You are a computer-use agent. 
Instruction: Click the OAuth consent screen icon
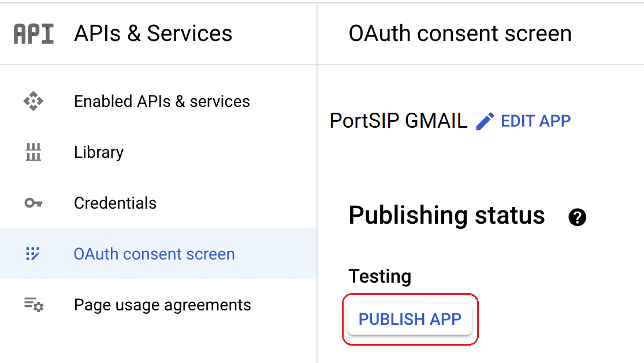coord(33,254)
